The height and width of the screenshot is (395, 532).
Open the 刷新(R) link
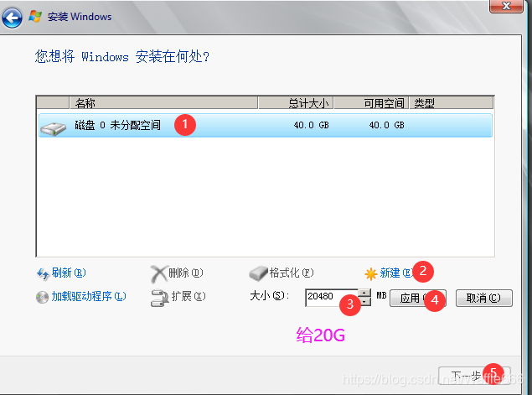tap(69, 273)
